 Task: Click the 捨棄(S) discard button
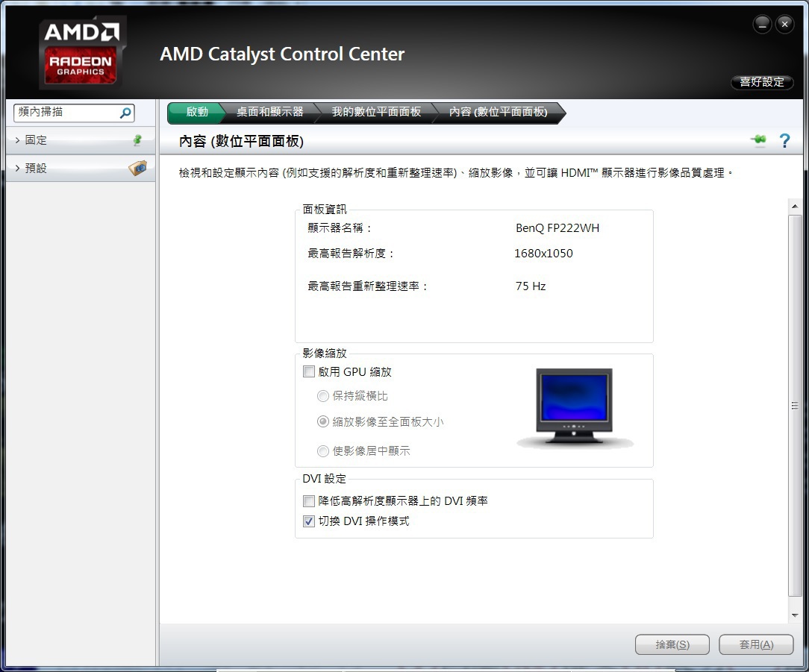pyautogui.click(x=672, y=644)
